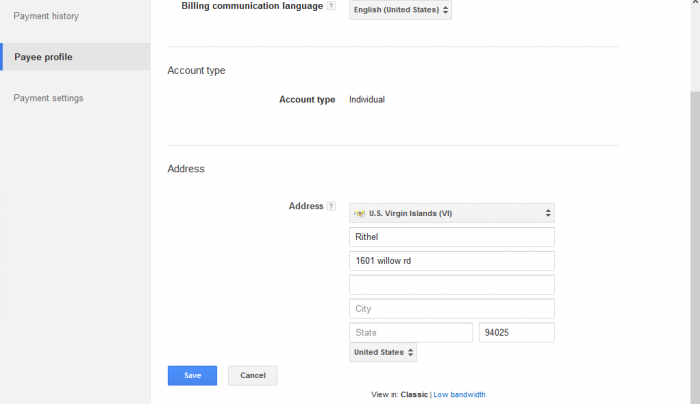Viewport: 700px width, 404px height.
Task: Open the English (United States) language dropdown
Action: click(x=400, y=10)
